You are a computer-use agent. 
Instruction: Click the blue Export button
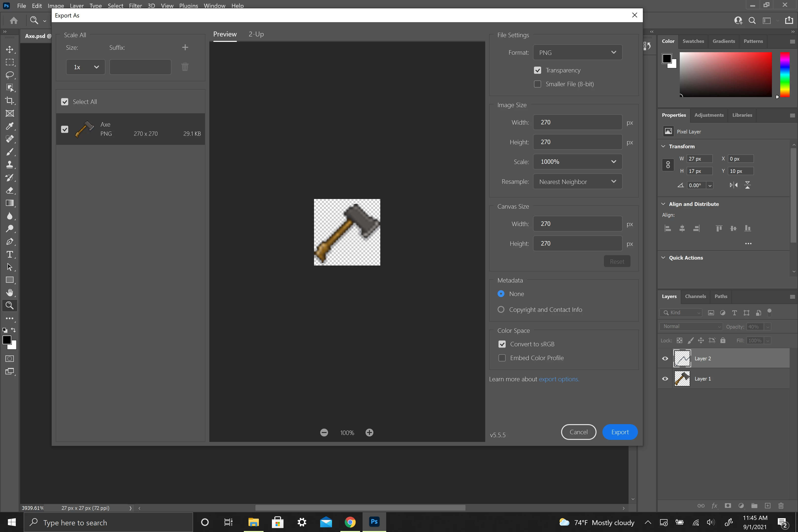pyautogui.click(x=619, y=432)
